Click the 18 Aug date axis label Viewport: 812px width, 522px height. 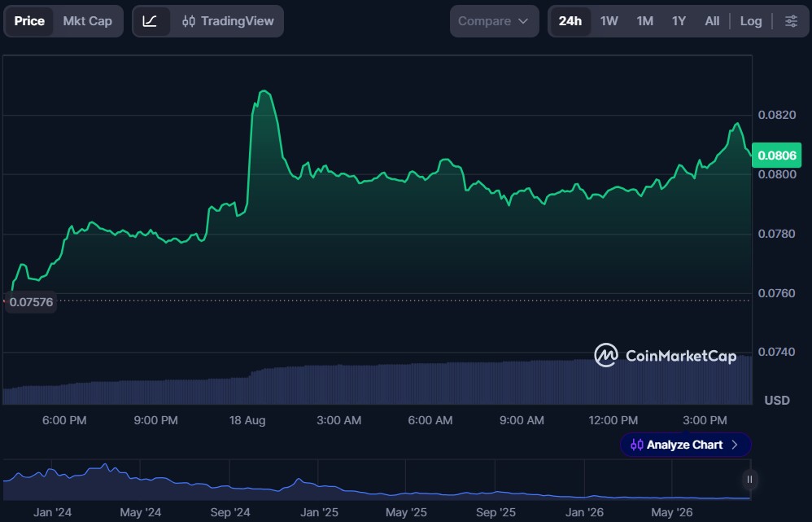coord(247,420)
